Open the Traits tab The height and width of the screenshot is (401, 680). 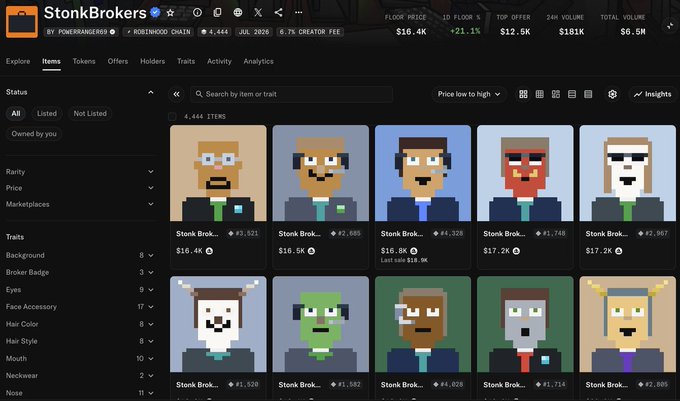186,62
